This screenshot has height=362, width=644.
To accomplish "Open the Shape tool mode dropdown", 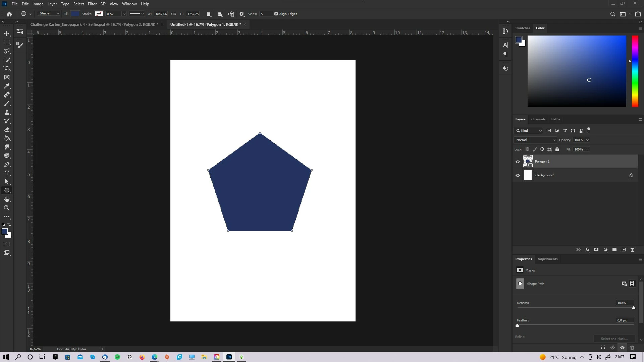I will tap(49, 14).
